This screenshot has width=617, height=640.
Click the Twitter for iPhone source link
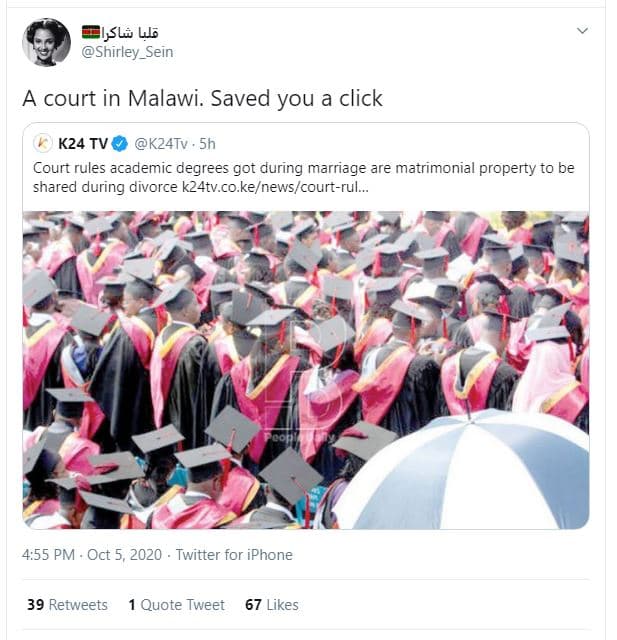[234, 554]
